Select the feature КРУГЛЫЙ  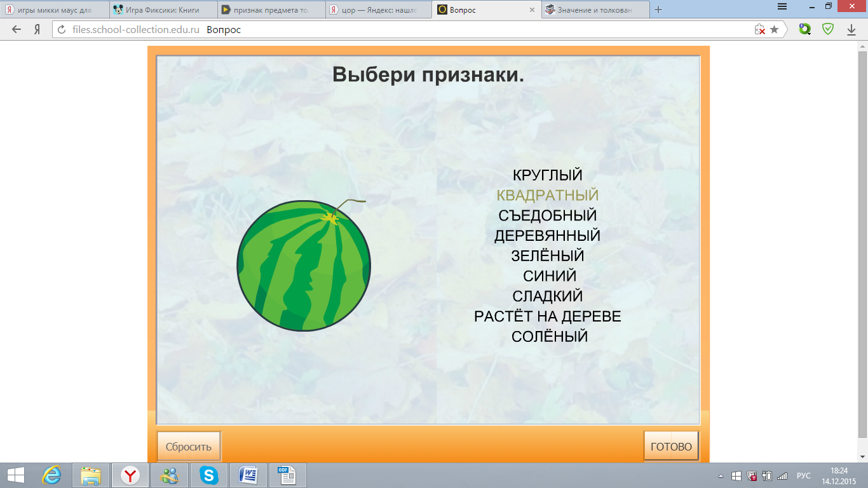pos(548,175)
